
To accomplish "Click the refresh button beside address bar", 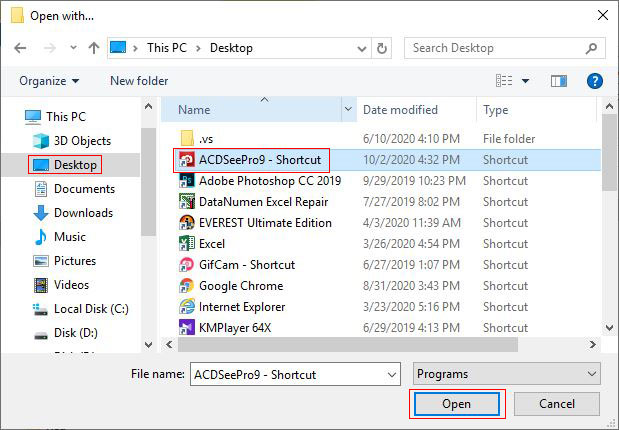I will point(381,48).
